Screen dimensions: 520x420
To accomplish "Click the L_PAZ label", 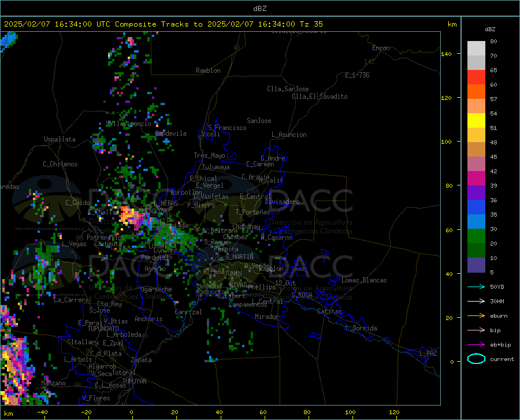I will 428,354.
